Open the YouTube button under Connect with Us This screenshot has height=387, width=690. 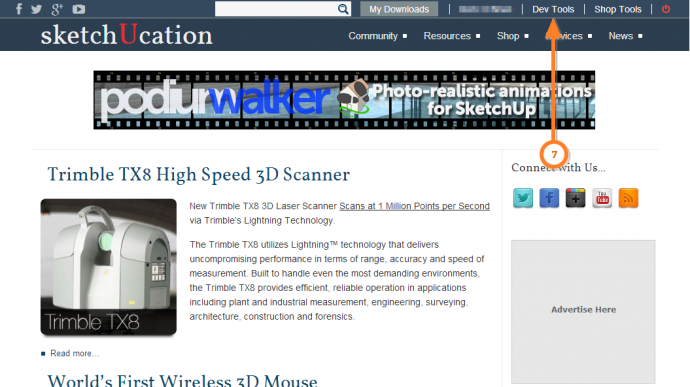click(602, 198)
